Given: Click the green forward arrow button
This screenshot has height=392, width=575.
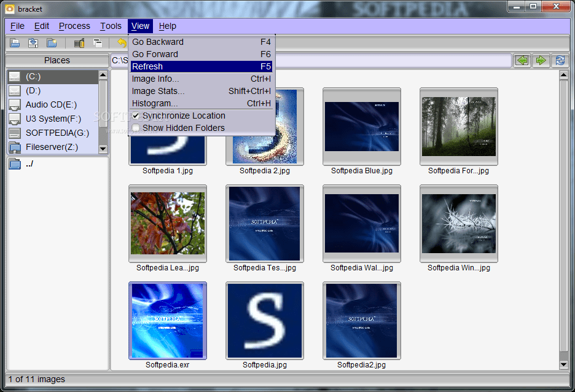Looking at the screenshot, I should (541, 60).
